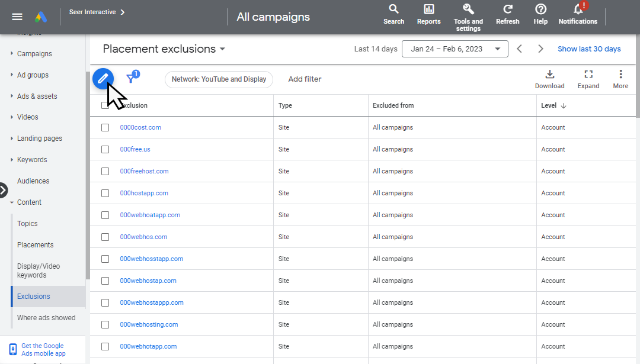The image size is (640, 364).
Task: Click the Refresh icon
Action: pos(507,9)
